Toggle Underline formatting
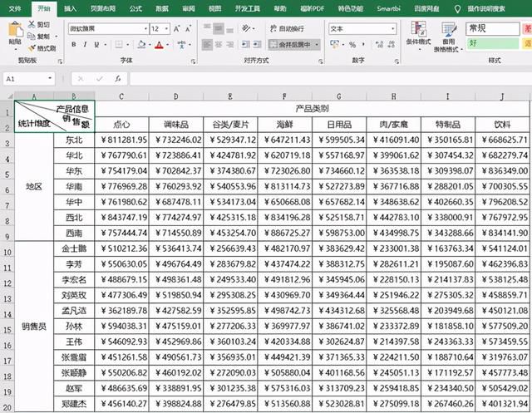This screenshot has width=532, height=413. tap(96, 44)
